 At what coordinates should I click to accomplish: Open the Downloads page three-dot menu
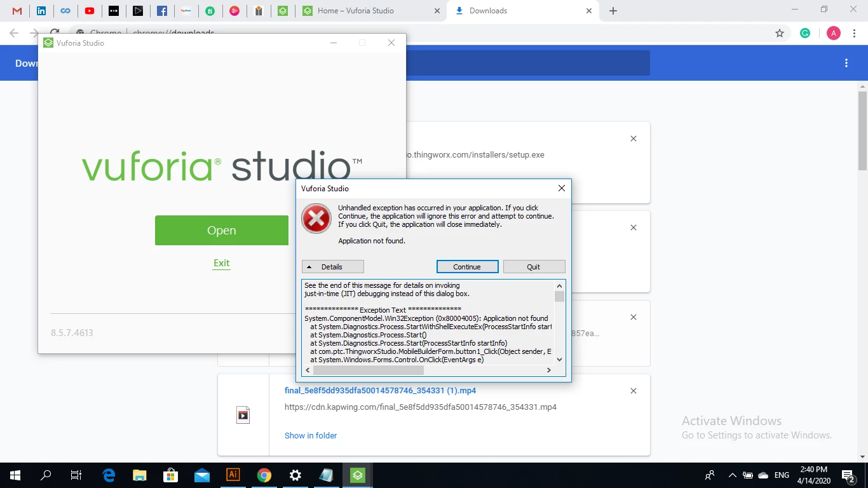tap(846, 63)
